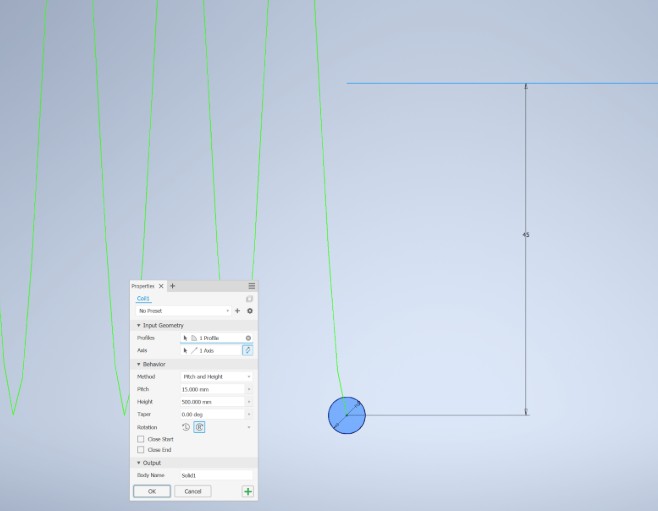Close the Properties panel tab
The image size is (658, 511).
coord(161,286)
